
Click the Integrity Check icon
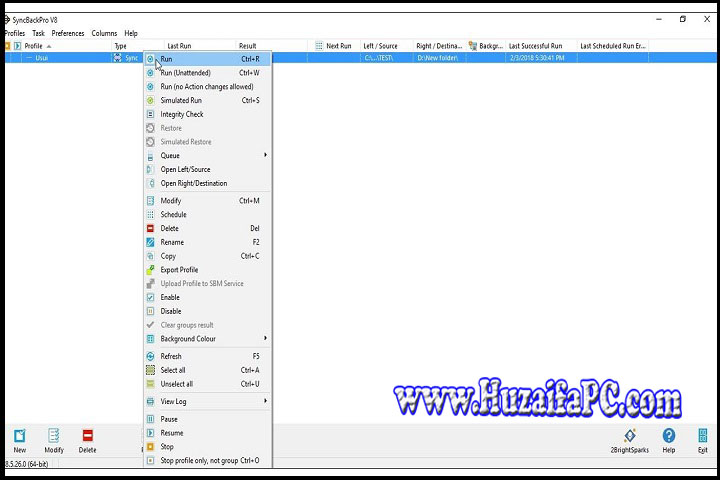[x=150, y=114]
